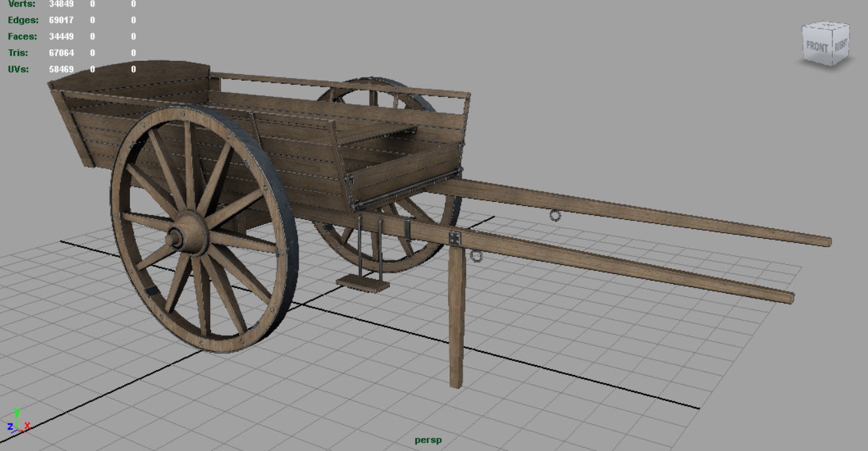Click the Faces count 34449
This screenshot has height=451, width=868.
click(61, 37)
